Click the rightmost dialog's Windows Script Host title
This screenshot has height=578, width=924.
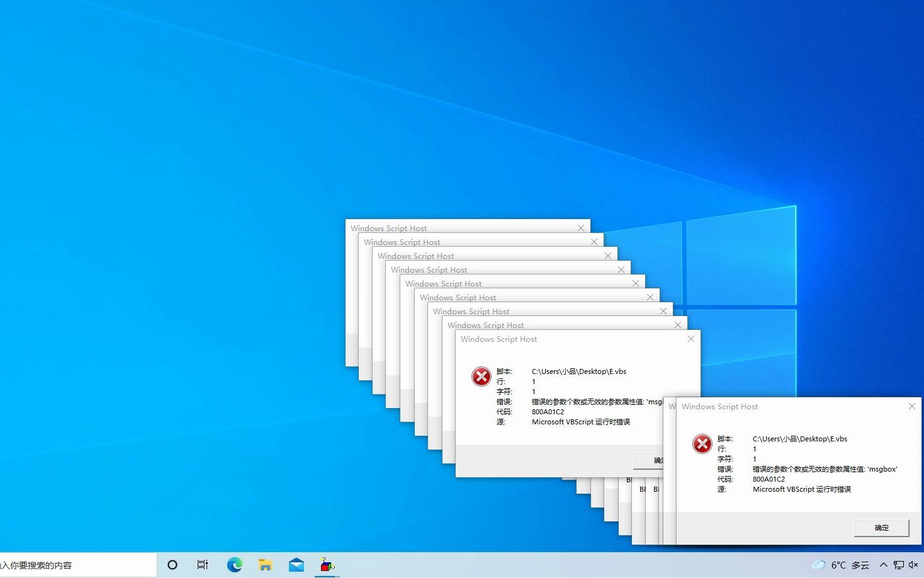point(719,407)
